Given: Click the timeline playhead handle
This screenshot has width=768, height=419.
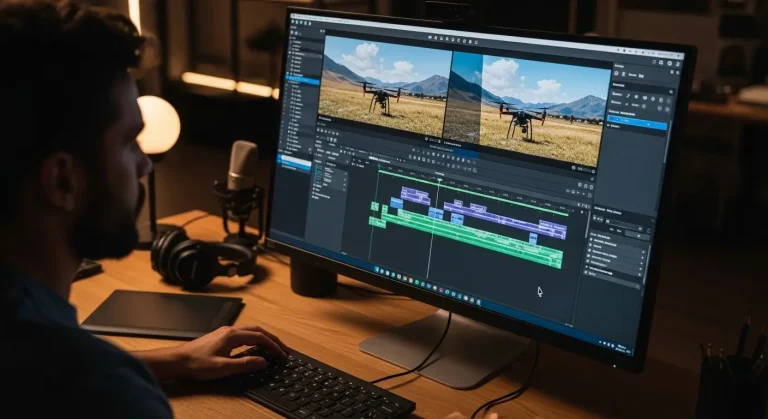Looking at the screenshot, I should point(440,180).
